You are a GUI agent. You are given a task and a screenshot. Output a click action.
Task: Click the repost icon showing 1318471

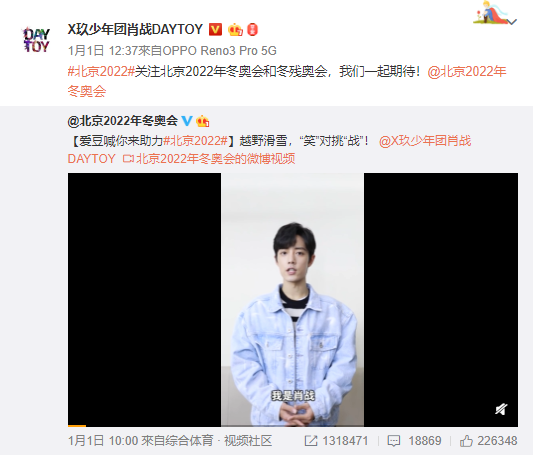tap(311, 441)
